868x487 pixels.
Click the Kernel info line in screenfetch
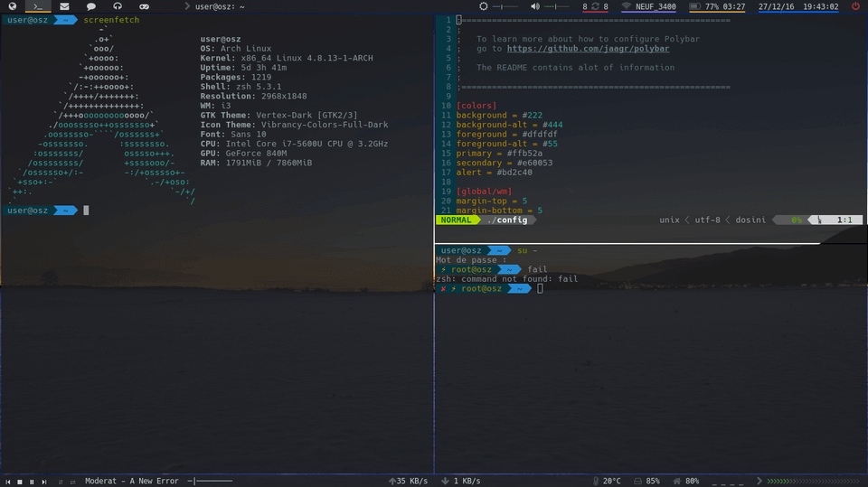[287, 58]
